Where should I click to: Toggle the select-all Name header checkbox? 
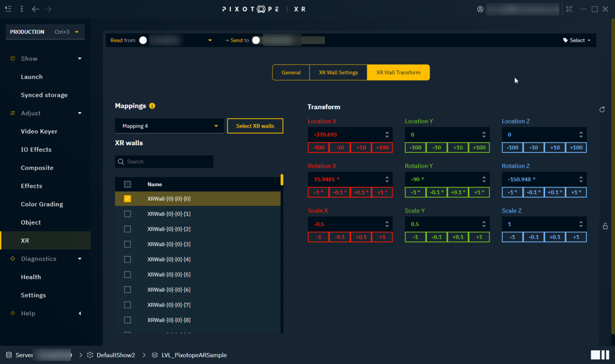coord(127,184)
